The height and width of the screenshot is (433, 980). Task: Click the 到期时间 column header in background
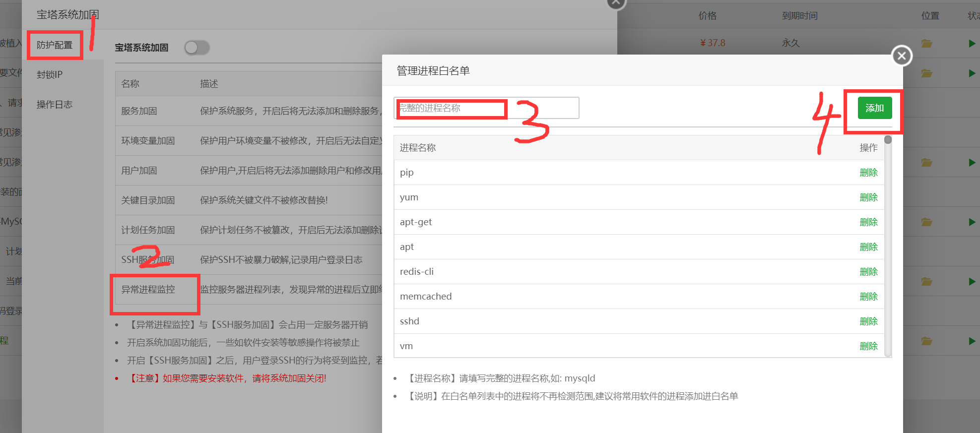click(800, 16)
